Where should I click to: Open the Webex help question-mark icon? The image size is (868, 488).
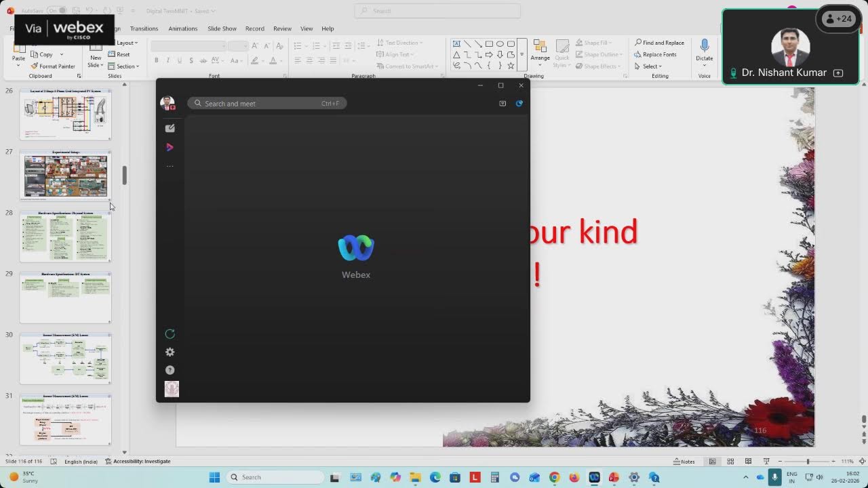click(x=170, y=370)
